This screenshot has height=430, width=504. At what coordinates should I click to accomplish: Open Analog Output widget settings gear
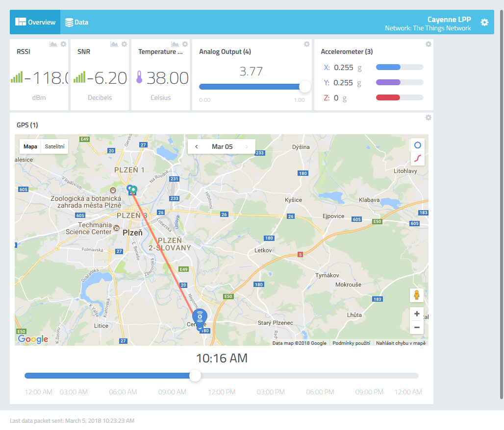pos(306,44)
